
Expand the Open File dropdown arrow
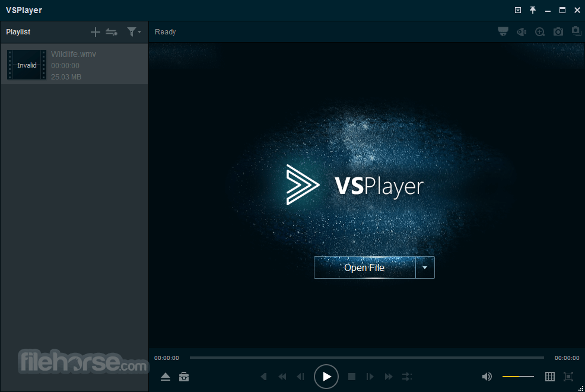pos(425,267)
